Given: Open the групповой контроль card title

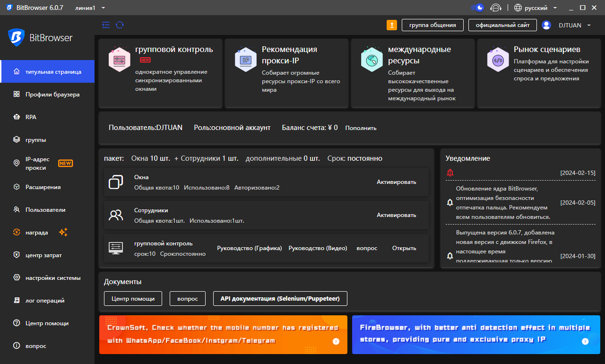Looking at the screenshot, I should click(174, 50).
